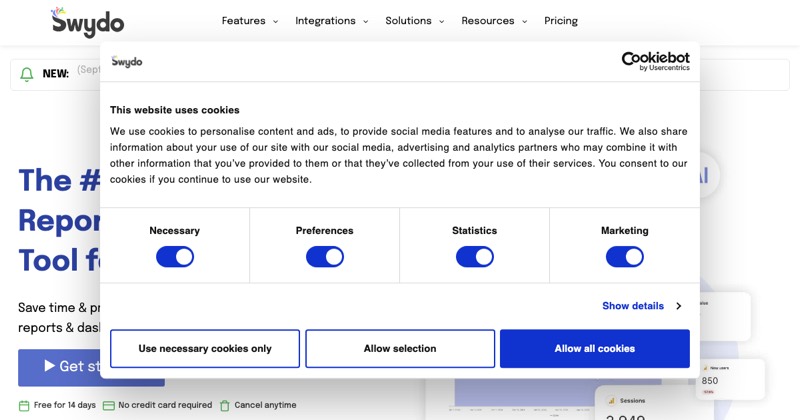Open the Show details link
800x420 pixels.
click(x=633, y=306)
